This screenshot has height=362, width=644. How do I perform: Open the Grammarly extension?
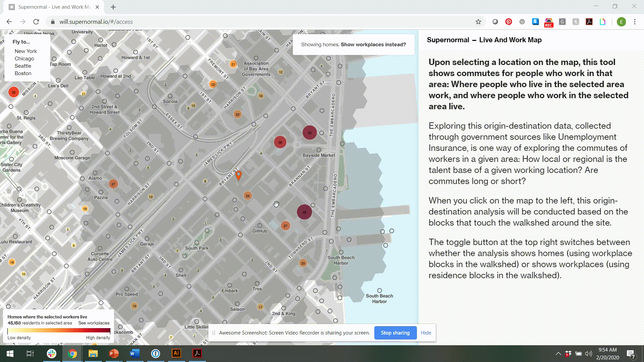[x=562, y=22]
